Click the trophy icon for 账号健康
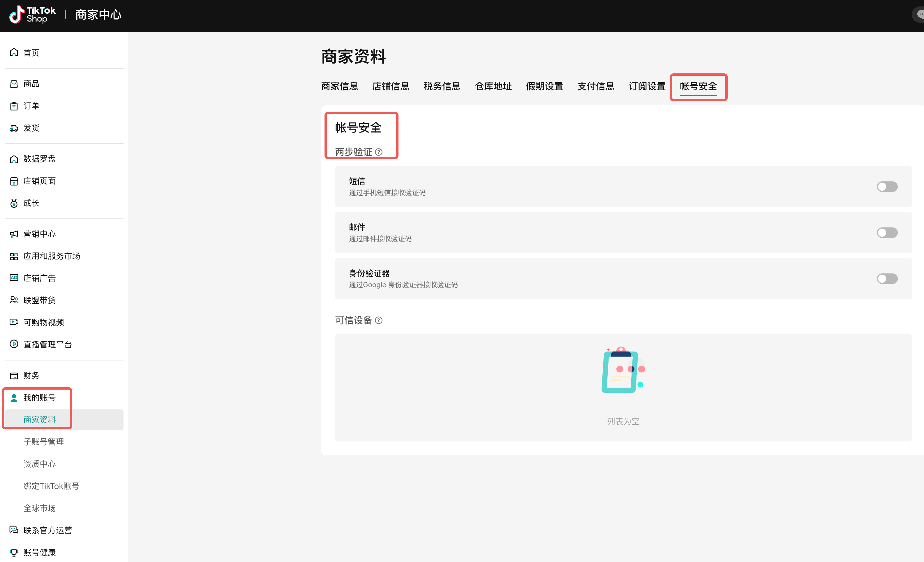 pyautogui.click(x=14, y=552)
